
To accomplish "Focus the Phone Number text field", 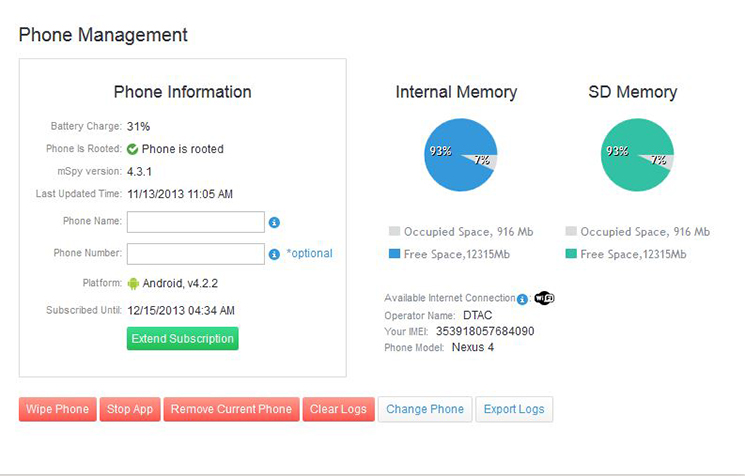I will coord(196,254).
